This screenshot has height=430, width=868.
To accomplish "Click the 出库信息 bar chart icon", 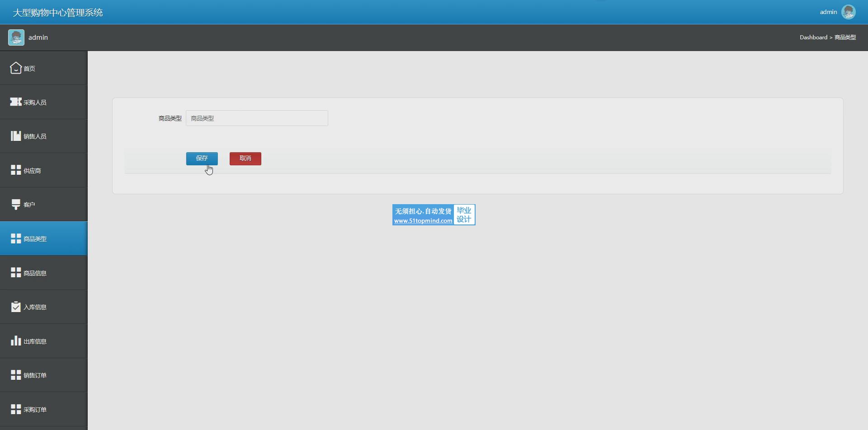I will (16, 341).
